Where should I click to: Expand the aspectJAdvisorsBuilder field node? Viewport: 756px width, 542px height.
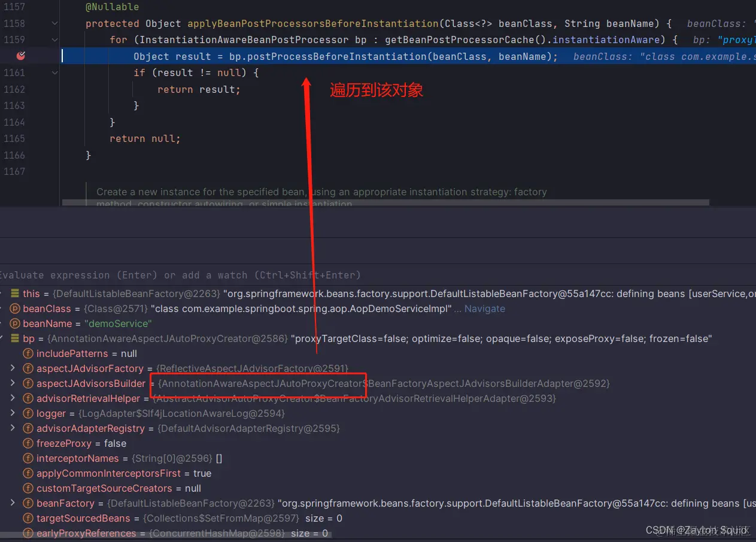point(13,383)
